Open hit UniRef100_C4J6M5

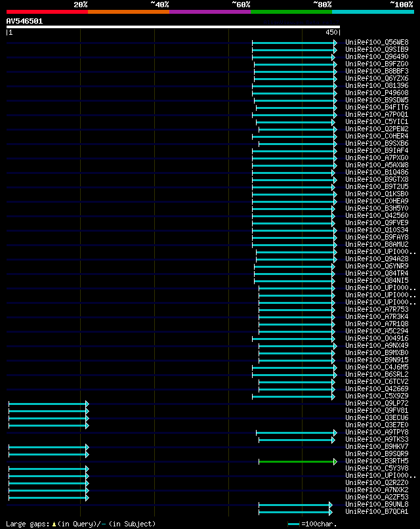377,367
